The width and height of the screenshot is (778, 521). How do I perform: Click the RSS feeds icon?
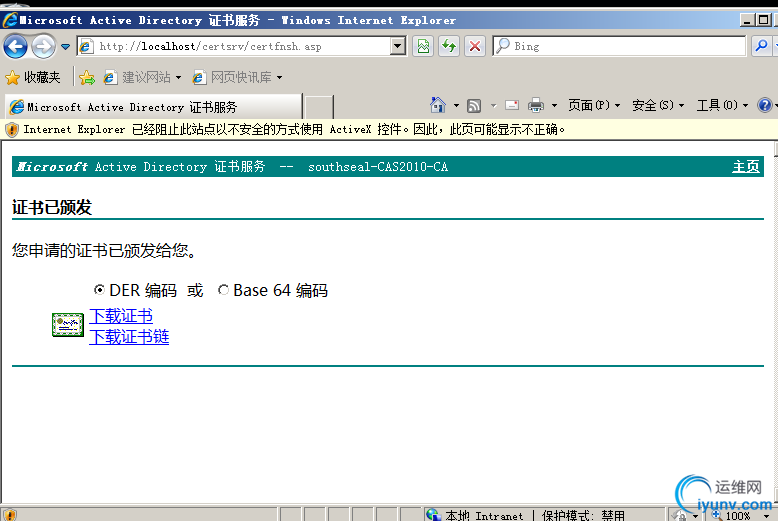[x=474, y=105]
